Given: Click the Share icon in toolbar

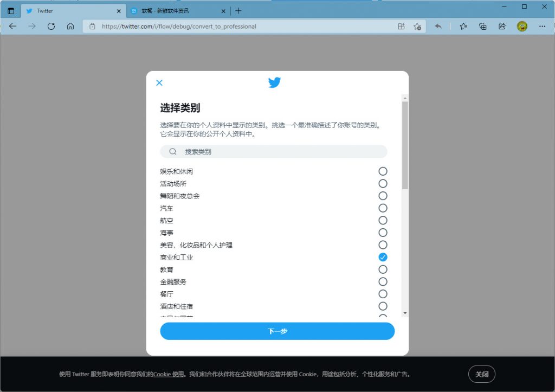Looking at the screenshot, I should pyautogui.click(x=502, y=26).
